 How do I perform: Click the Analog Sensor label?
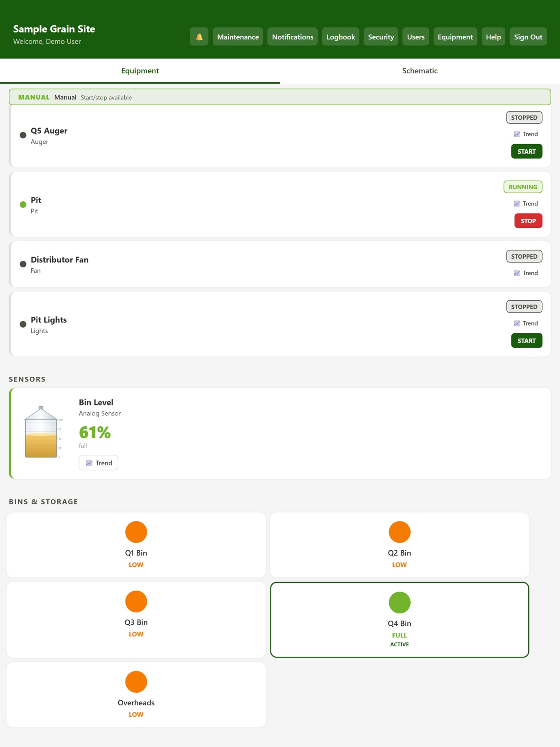pos(100,413)
